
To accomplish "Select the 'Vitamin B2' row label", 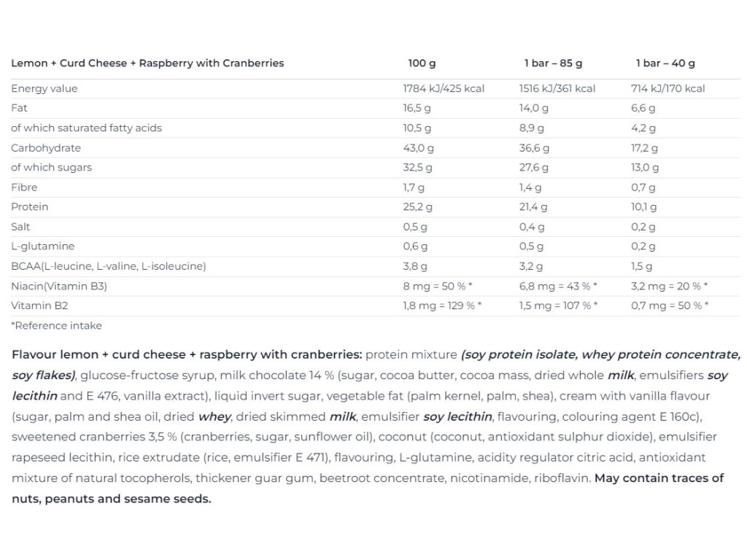I will (x=39, y=306).
